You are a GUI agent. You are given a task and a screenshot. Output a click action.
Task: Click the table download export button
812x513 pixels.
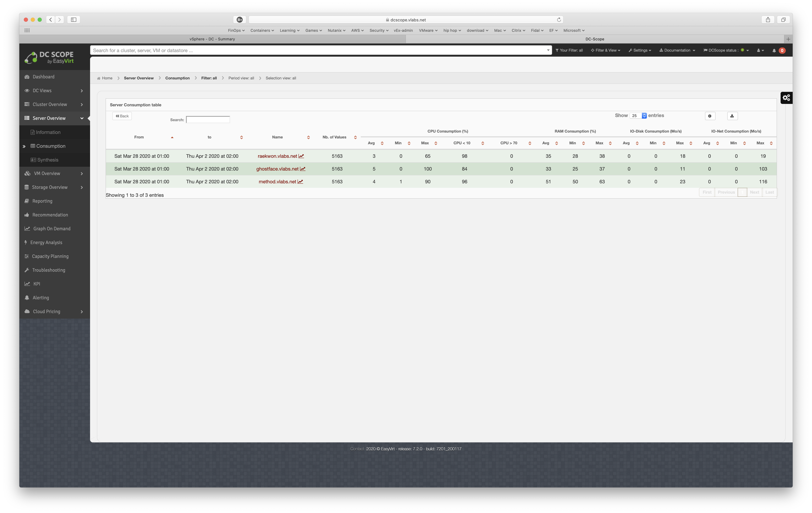(x=732, y=116)
